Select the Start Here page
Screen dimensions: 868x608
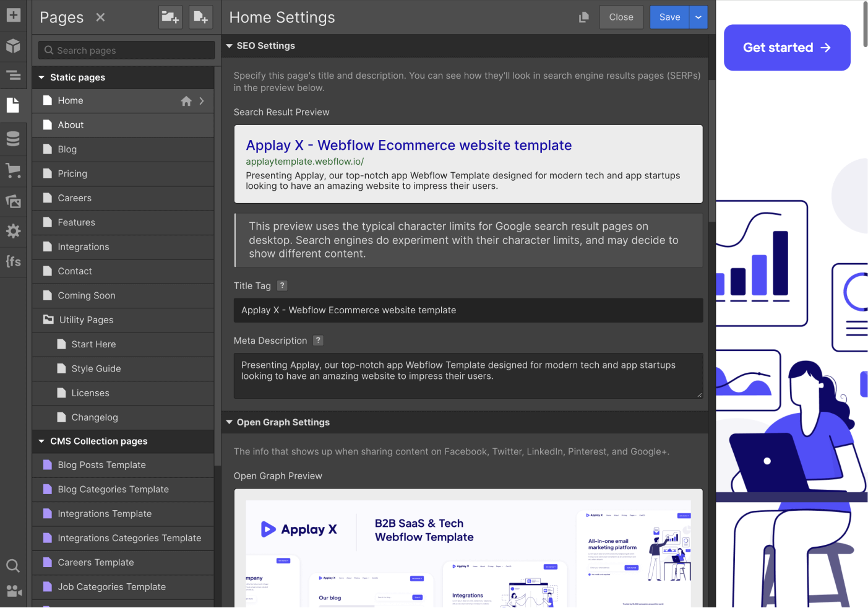click(123, 344)
